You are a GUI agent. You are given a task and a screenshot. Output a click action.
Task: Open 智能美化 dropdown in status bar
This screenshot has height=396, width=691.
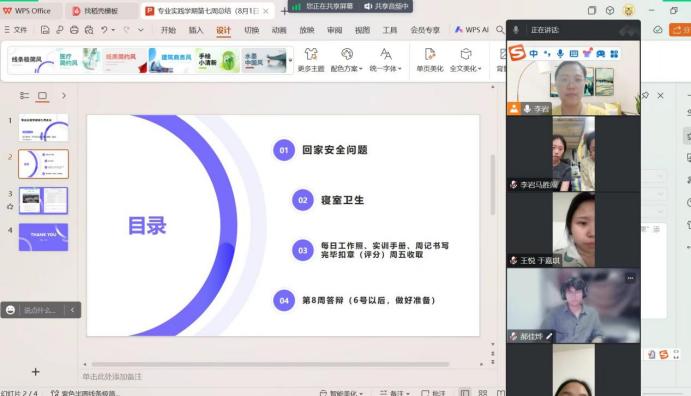click(x=342, y=392)
